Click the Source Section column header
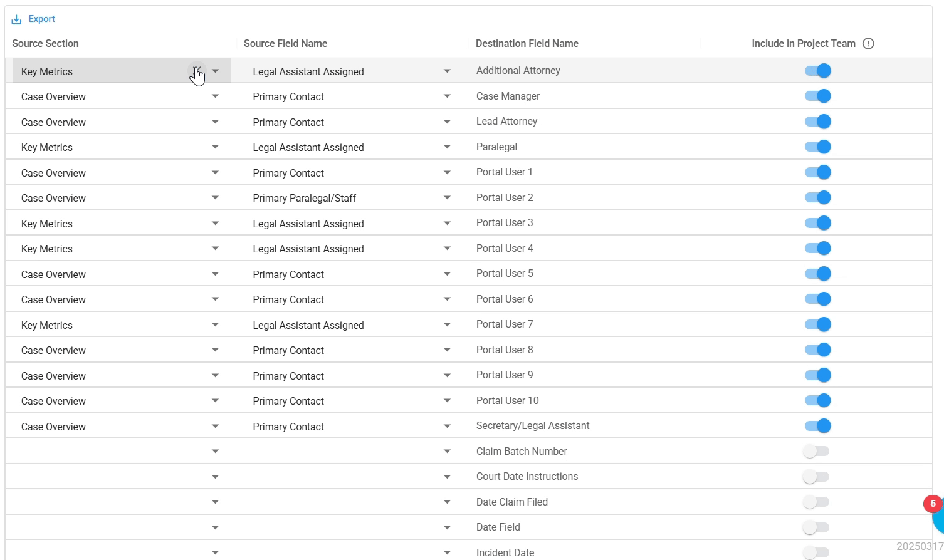944x560 pixels. click(x=45, y=43)
